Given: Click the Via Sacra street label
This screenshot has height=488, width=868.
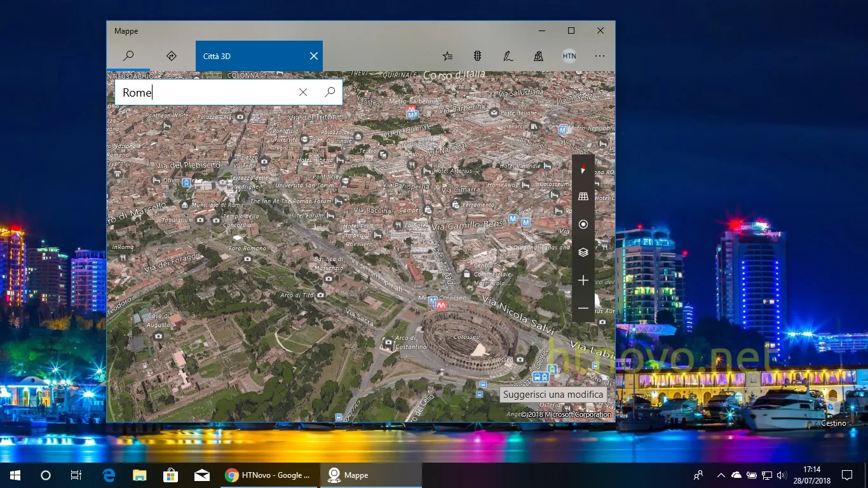Looking at the screenshot, I should click(x=358, y=317).
